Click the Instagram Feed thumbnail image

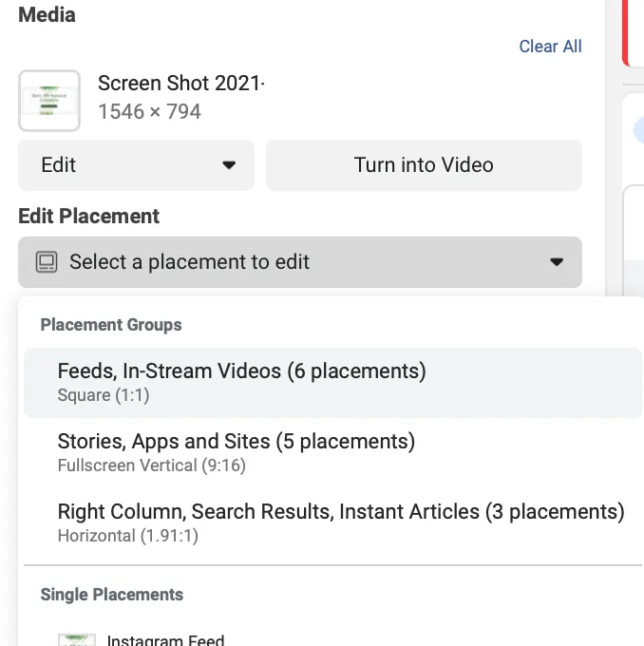click(77, 639)
